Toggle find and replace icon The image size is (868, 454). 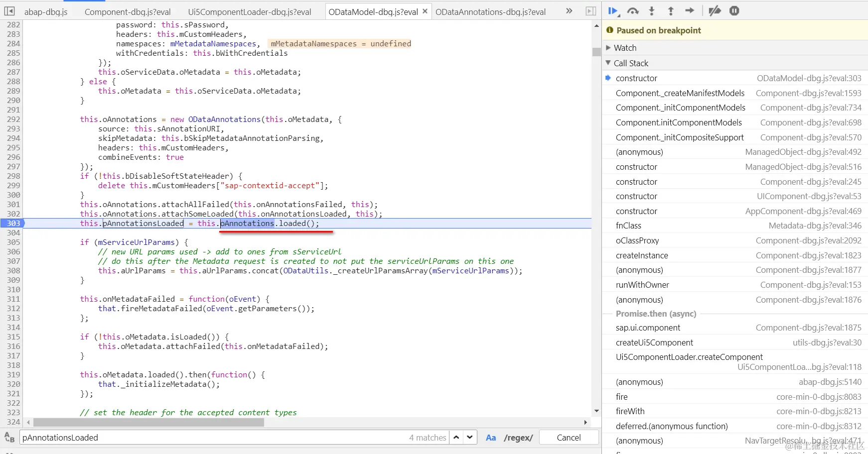(9, 438)
